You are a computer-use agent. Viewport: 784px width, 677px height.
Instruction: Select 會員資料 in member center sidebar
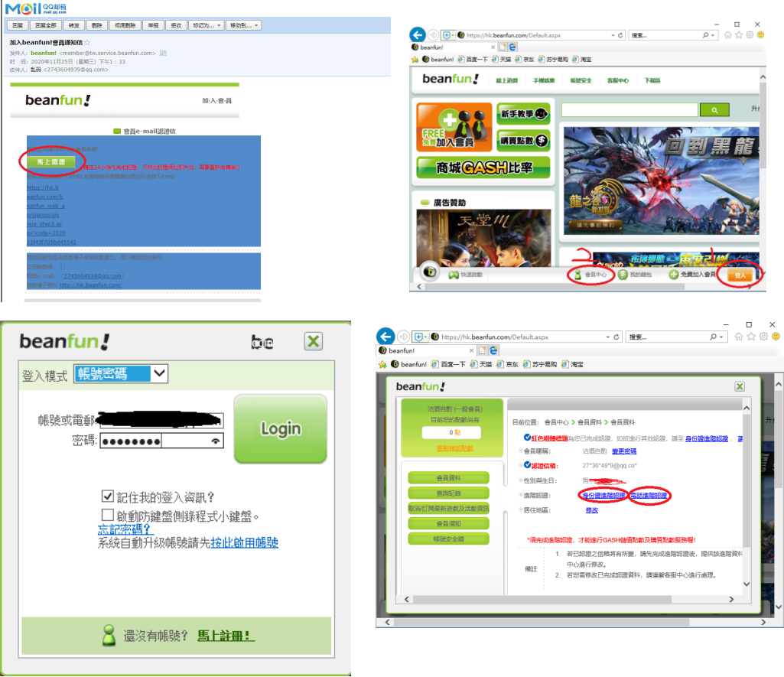point(448,478)
